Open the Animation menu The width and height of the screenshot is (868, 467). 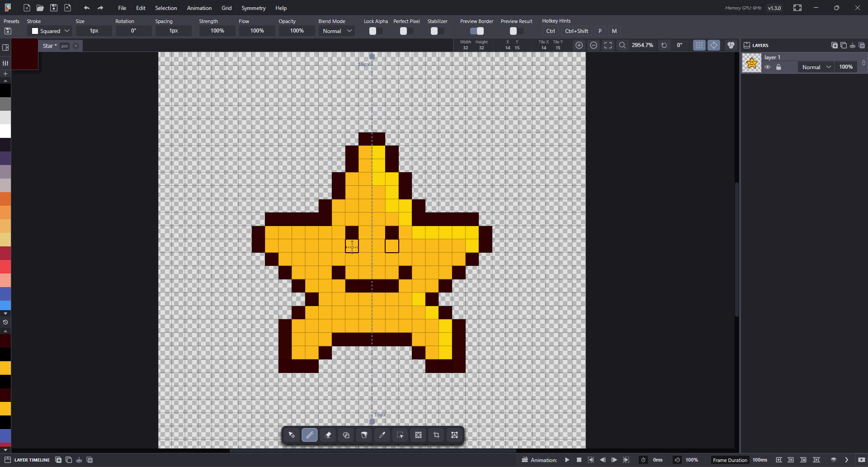click(199, 8)
